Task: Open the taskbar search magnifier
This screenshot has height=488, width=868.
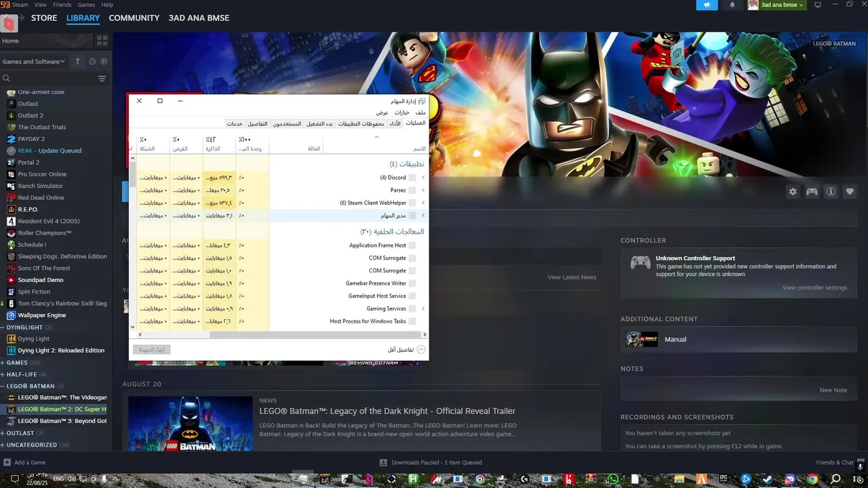Action: click(x=835, y=479)
